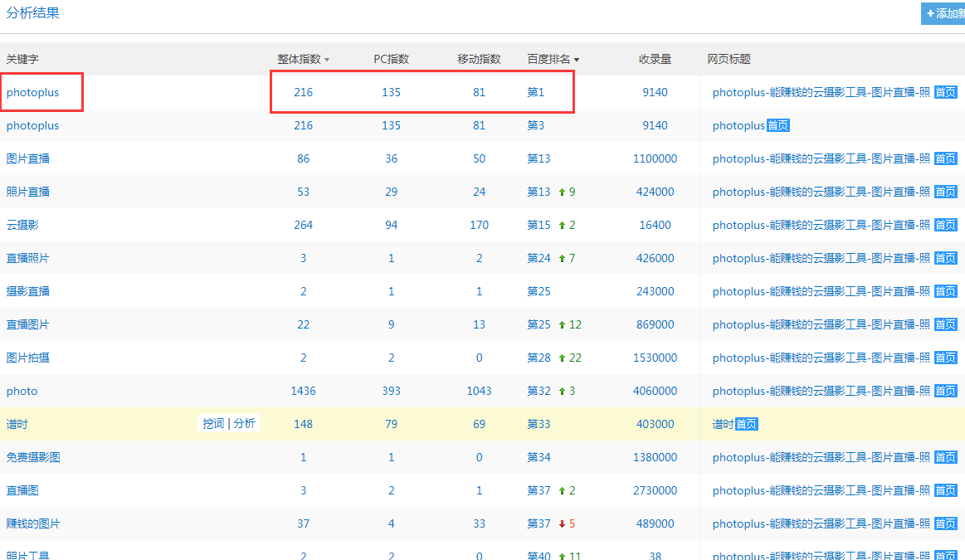Open the 免费摄影图 keyword link
The width and height of the screenshot is (965, 560).
click(x=33, y=458)
